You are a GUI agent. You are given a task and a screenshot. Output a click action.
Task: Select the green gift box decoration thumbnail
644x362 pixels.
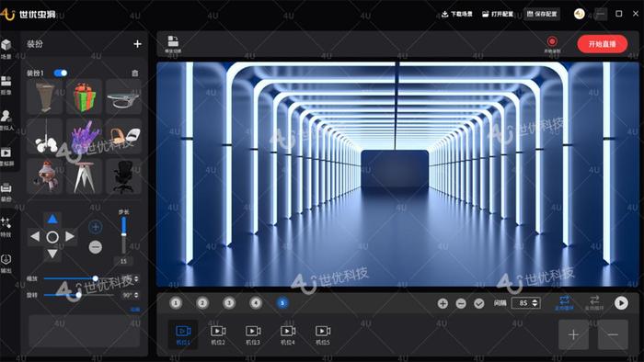click(85, 97)
